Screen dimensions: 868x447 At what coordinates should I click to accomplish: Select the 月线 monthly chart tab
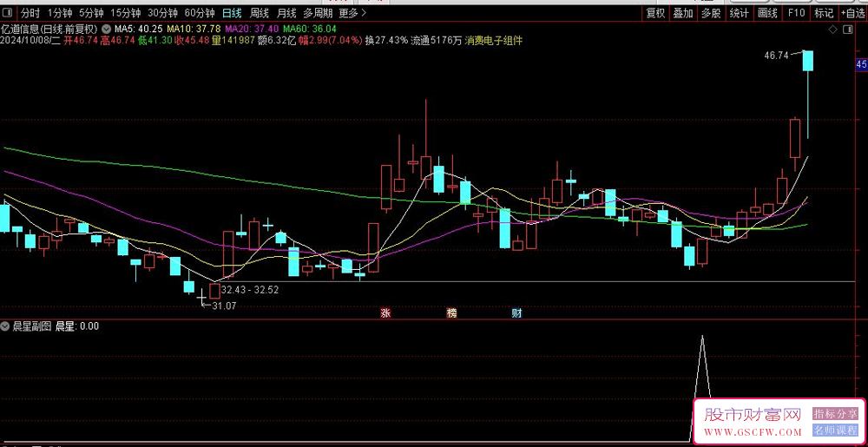click(286, 13)
